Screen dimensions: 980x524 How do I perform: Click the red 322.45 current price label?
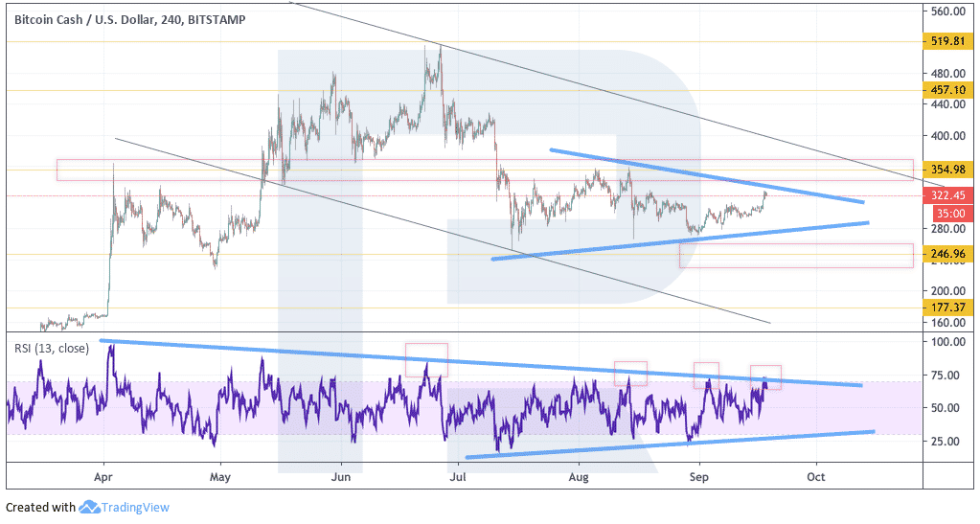pyautogui.click(x=947, y=195)
